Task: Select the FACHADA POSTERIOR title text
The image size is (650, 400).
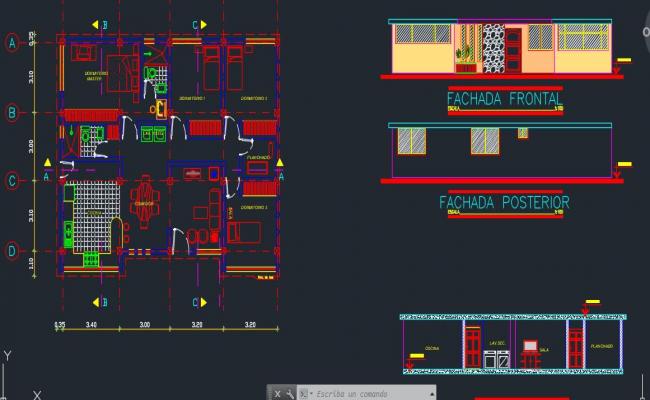Action: 504,203
